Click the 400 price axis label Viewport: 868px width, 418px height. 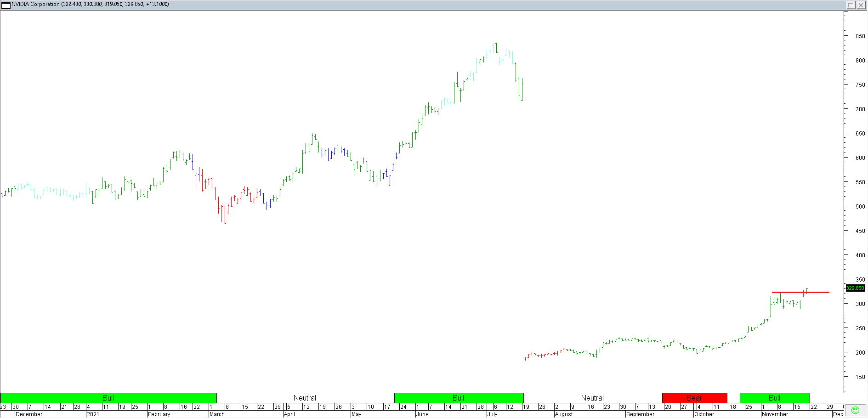point(860,255)
